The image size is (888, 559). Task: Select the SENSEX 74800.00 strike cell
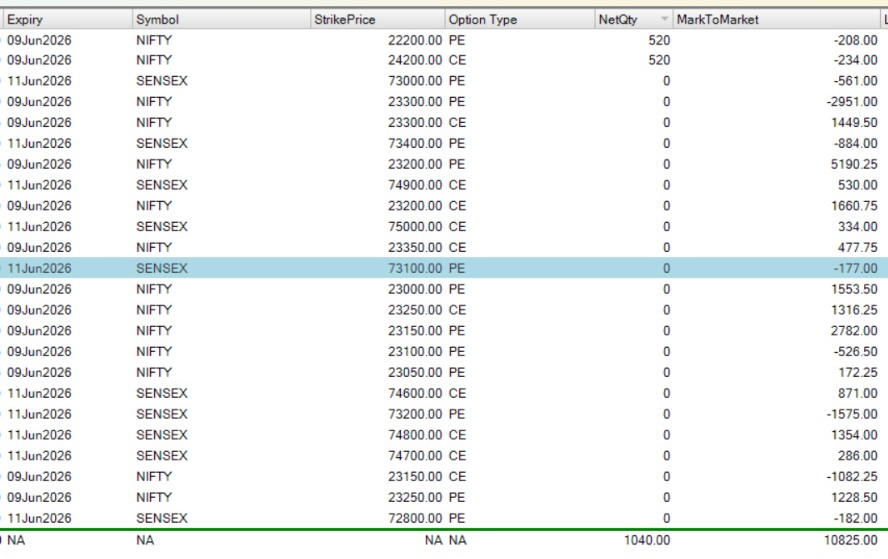coord(415,435)
